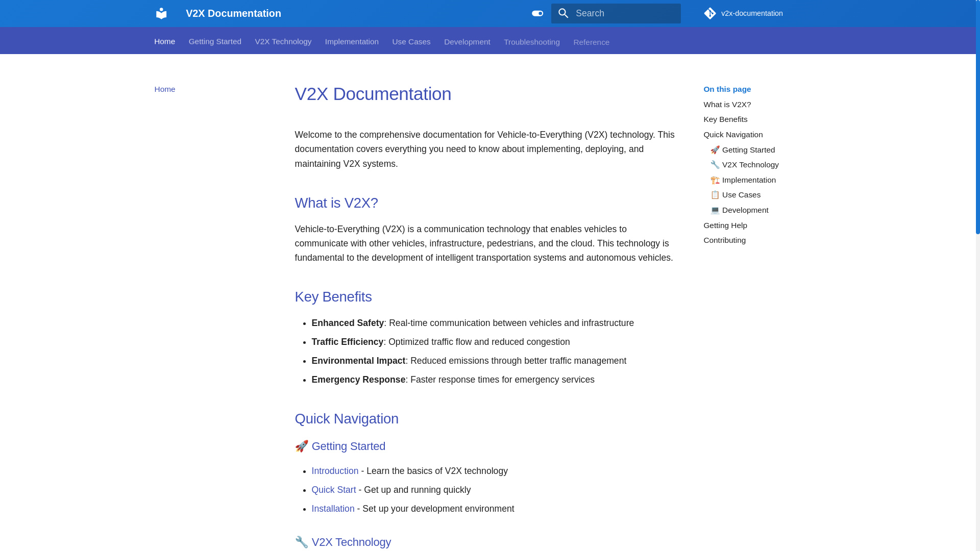Image resolution: width=980 pixels, height=551 pixels.
Task: Click the Quick Navigation heading
Action: point(347,419)
